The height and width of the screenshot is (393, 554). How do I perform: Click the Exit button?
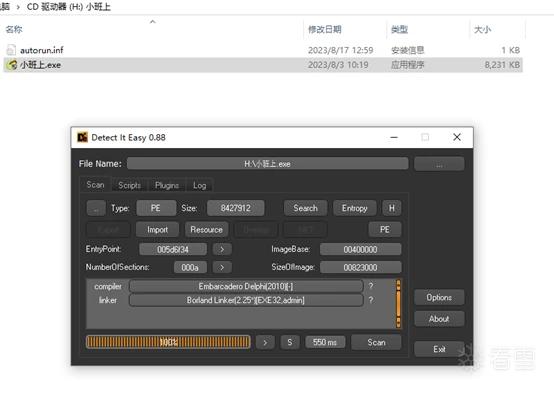click(439, 349)
